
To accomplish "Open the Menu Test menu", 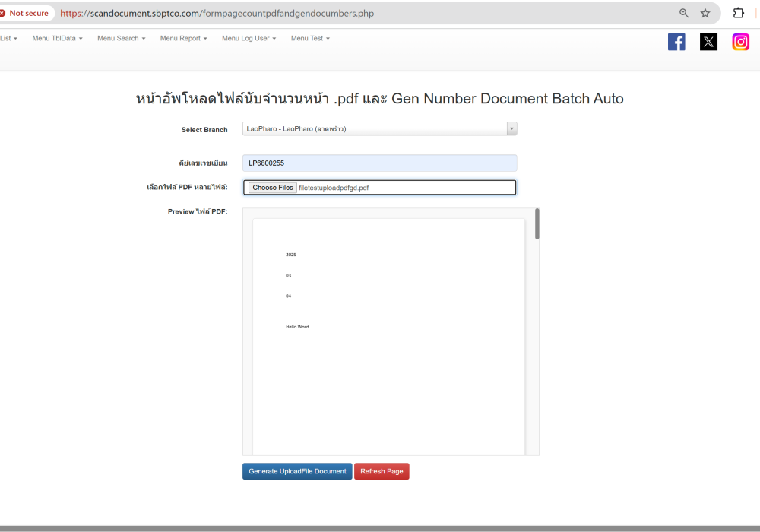I will [310, 38].
